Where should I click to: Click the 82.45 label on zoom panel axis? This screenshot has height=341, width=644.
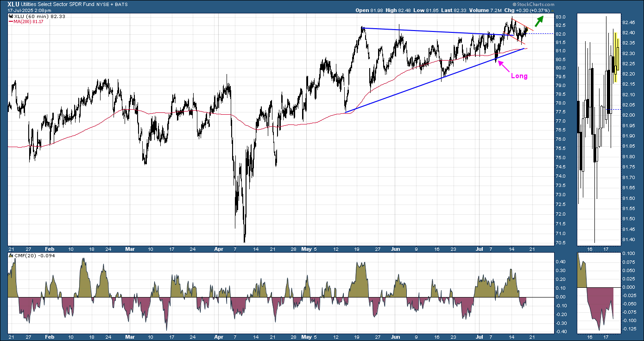coord(628,22)
